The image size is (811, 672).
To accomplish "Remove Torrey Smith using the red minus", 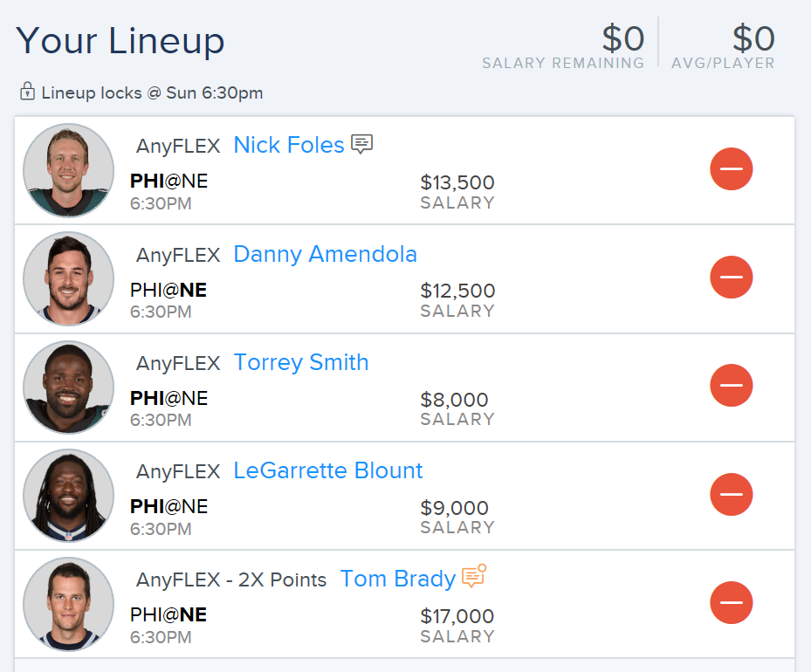I will (x=731, y=386).
